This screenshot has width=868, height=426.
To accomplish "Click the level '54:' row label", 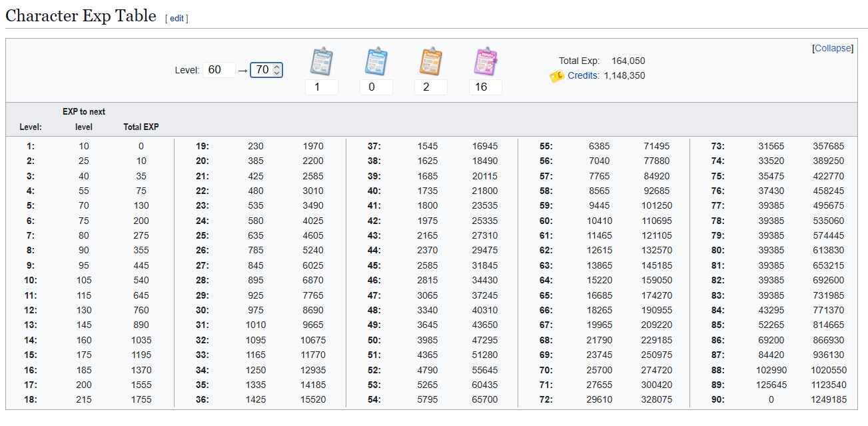I will (x=375, y=400).
